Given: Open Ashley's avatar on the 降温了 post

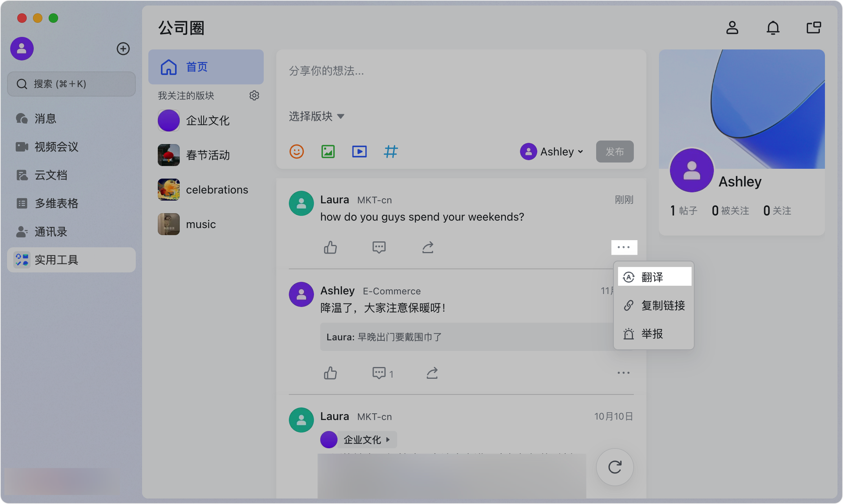Looking at the screenshot, I should [301, 294].
